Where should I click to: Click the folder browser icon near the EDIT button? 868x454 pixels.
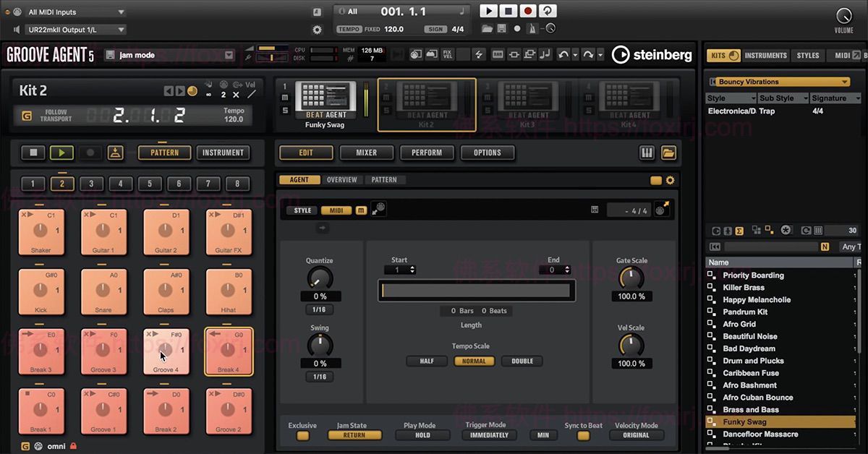(668, 153)
